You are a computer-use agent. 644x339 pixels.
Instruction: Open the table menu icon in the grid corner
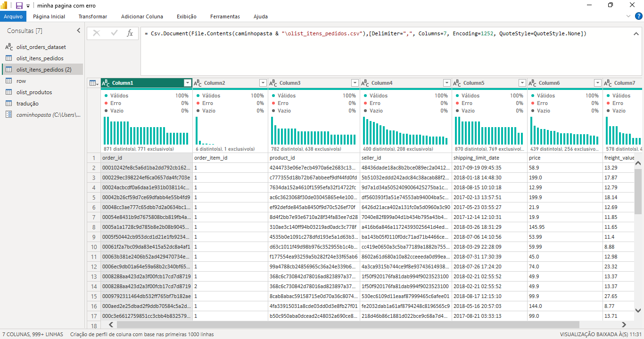pyautogui.click(x=94, y=83)
